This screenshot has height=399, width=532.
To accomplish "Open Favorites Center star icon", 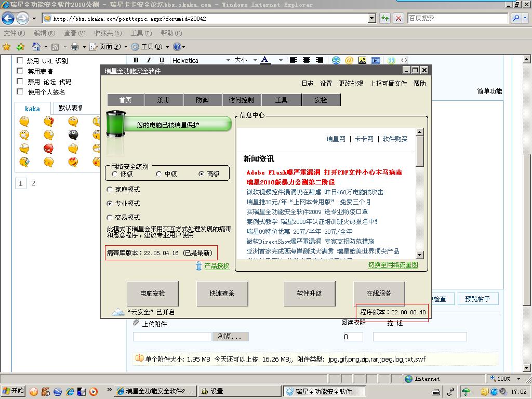I will (x=6, y=47).
